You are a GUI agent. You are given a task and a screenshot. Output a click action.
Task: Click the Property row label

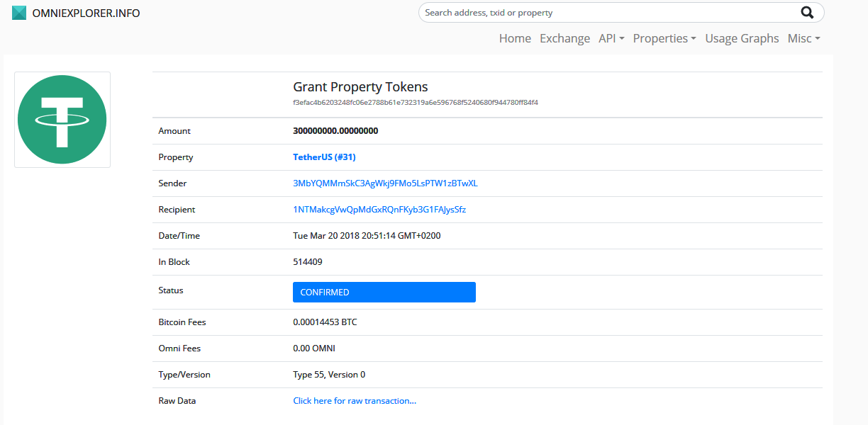point(176,157)
